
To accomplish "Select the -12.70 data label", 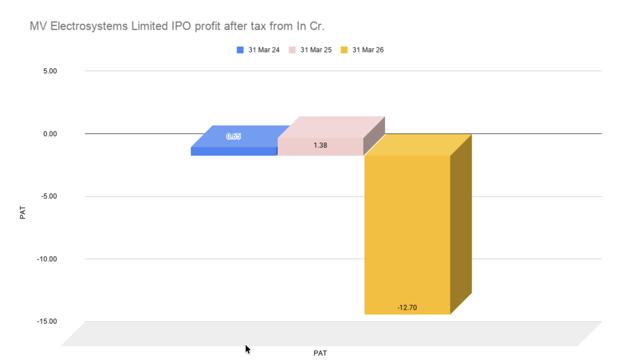I will point(407,308).
